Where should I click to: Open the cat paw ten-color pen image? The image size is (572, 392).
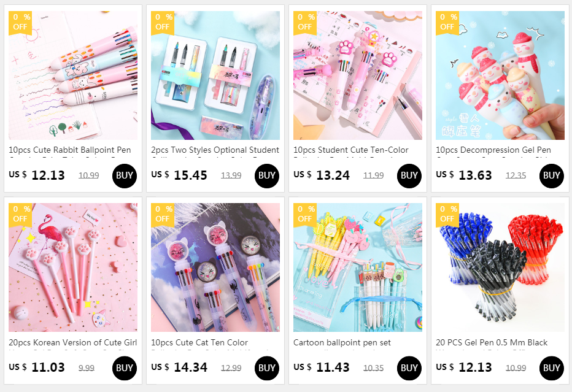point(357,75)
